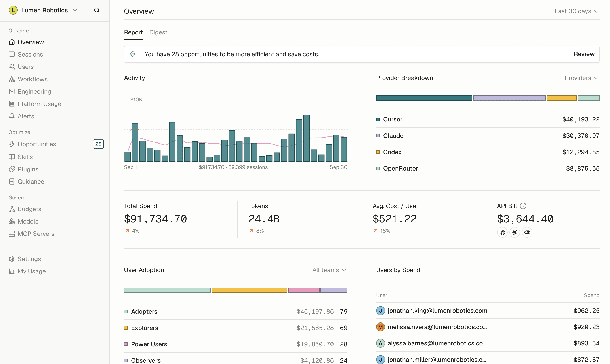The image size is (610, 364).
Task: Switch to the Report tab
Action: (x=133, y=32)
